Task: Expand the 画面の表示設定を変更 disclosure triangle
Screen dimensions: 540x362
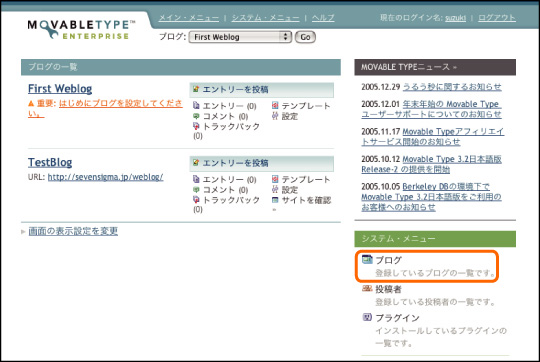Action: point(23,231)
